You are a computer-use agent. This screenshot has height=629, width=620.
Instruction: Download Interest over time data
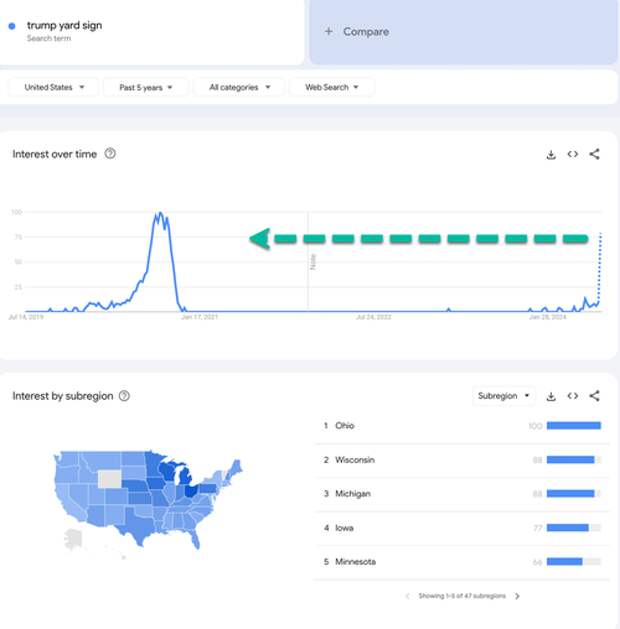pyautogui.click(x=551, y=154)
